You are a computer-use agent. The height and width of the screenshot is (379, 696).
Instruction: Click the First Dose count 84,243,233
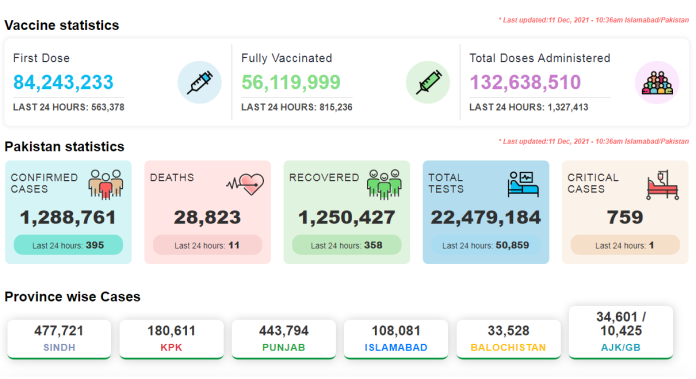(63, 82)
